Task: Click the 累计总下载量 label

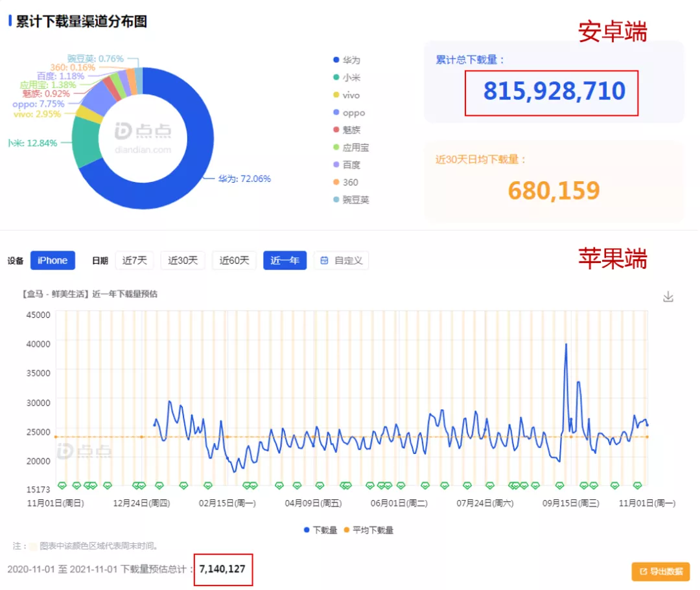Action: 470,60
